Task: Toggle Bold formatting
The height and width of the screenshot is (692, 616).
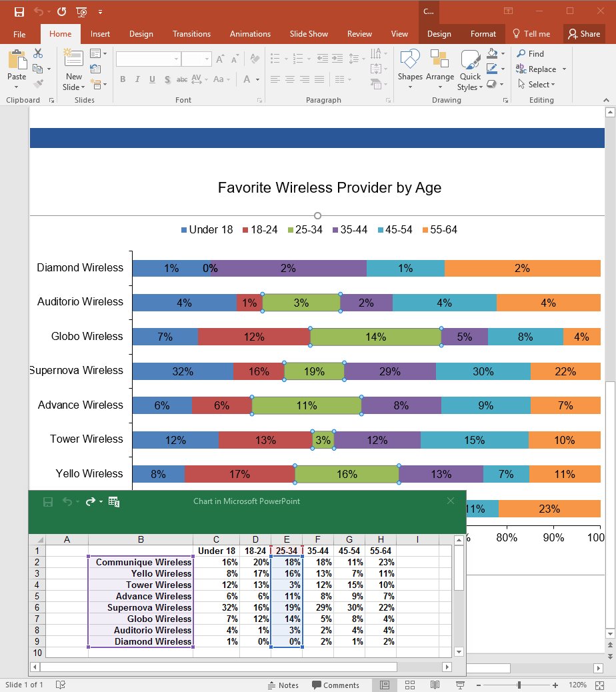Action: click(123, 79)
